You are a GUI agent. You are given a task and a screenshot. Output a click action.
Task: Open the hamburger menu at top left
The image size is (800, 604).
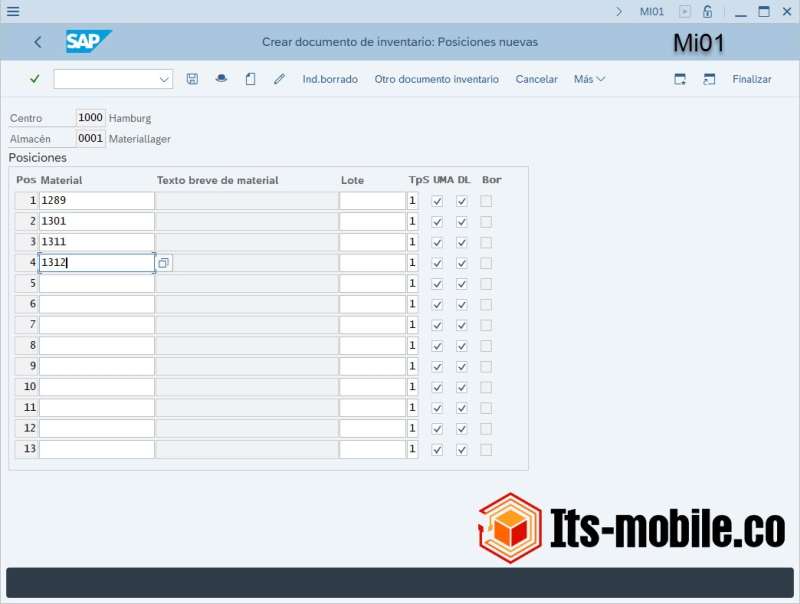pyautogui.click(x=13, y=12)
